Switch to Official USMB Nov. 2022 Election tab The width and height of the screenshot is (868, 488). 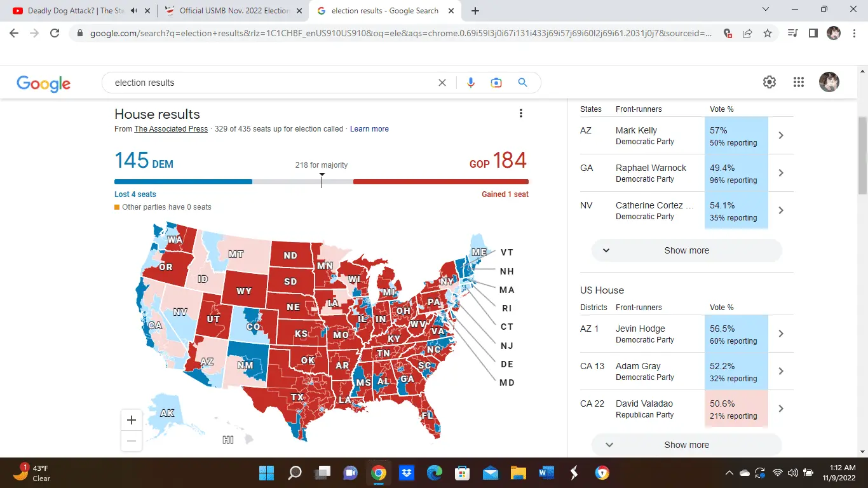234,11
